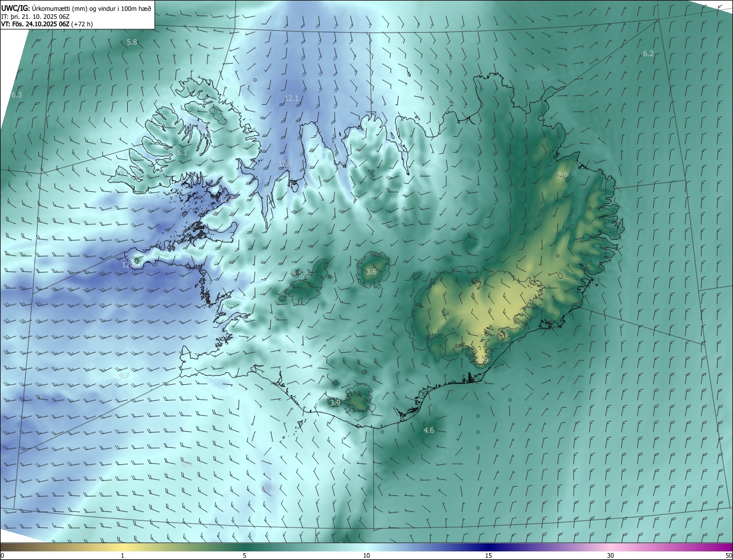Click the colorbar tick label 30

(610, 556)
